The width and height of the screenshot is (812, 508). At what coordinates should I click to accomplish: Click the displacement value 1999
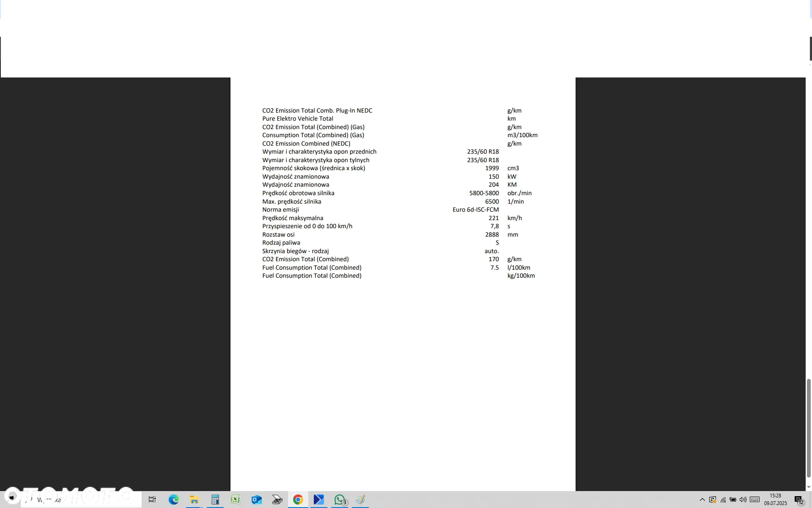[492, 168]
